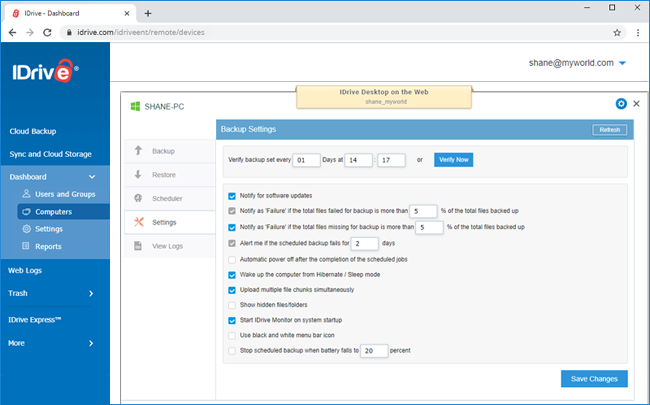650x405 pixels.
Task: Click the Users and Groups link text
Action: (65, 194)
